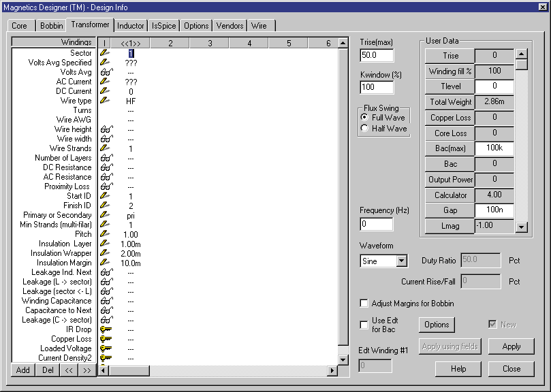551x392 pixels.
Task: Check the Use Edt for Bac box
Action: point(364,325)
